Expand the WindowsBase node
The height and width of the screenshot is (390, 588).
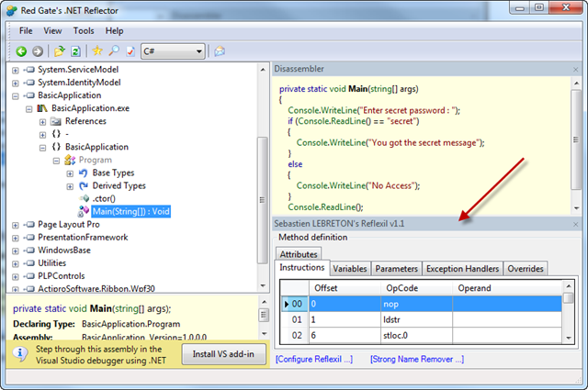pos(16,251)
